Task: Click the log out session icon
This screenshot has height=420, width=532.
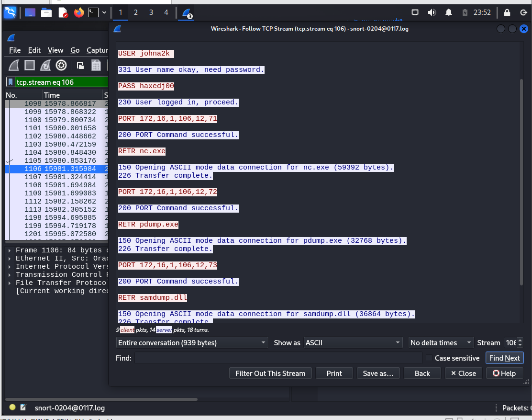Action: [523, 12]
